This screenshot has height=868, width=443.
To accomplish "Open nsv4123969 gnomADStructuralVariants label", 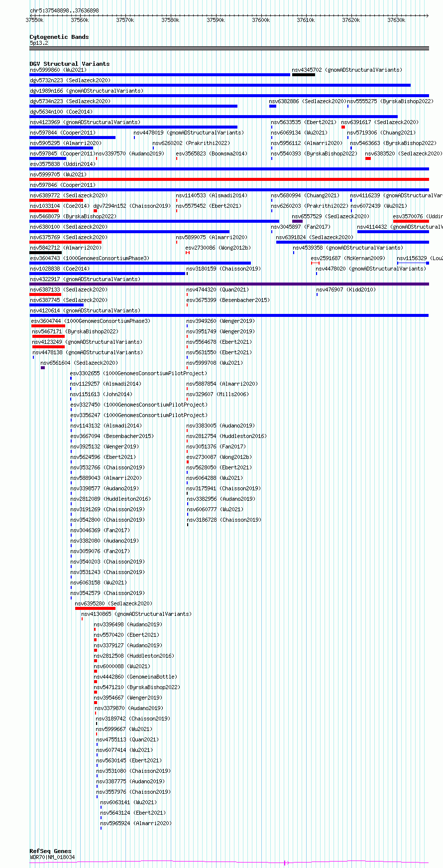I will click(85, 123).
